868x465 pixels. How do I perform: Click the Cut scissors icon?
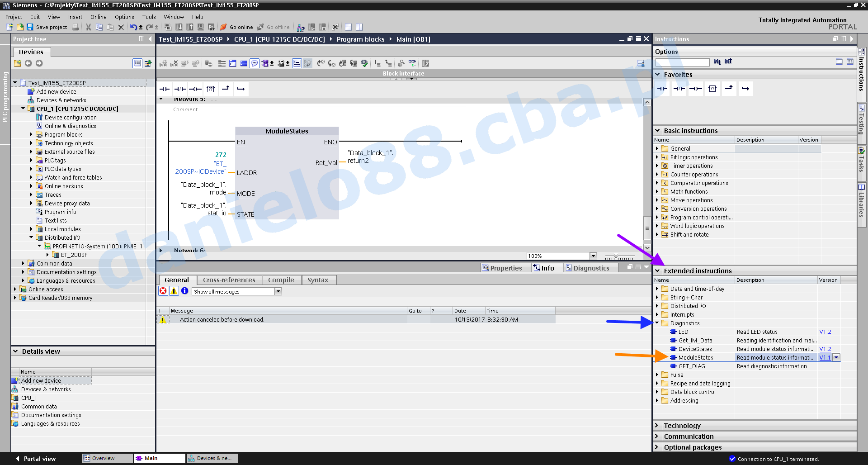click(x=88, y=27)
